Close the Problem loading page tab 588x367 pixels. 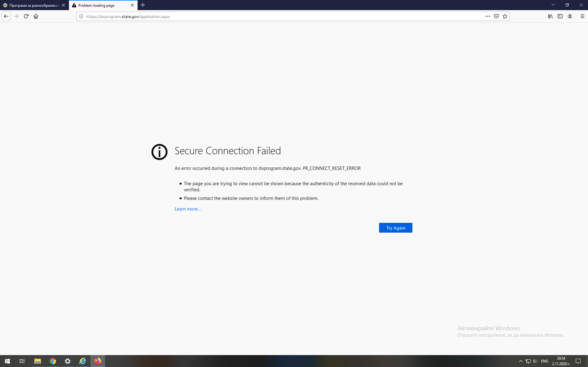[x=132, y=5]
